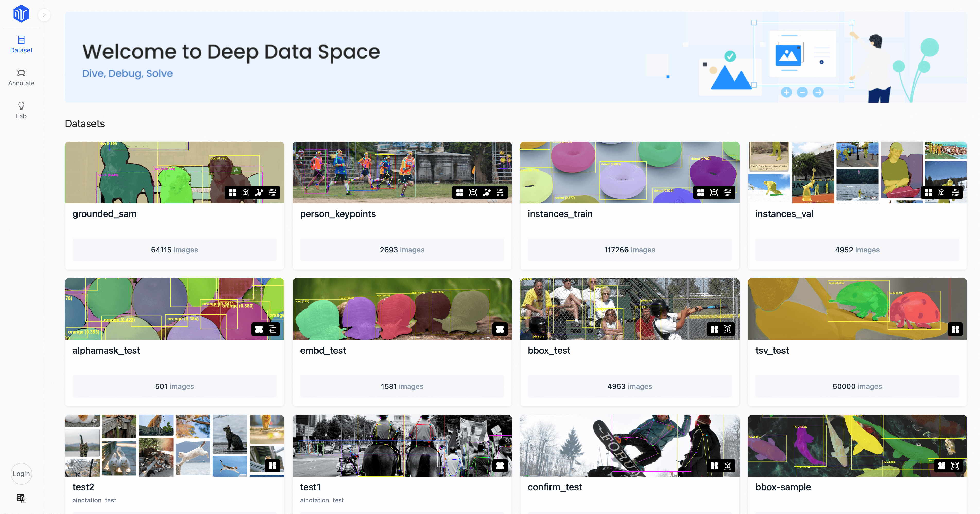The image size is (980, 514).
Task: Click the grid view icon on tsv_test card
Action: pyautogui.click(x=955, y=329)
